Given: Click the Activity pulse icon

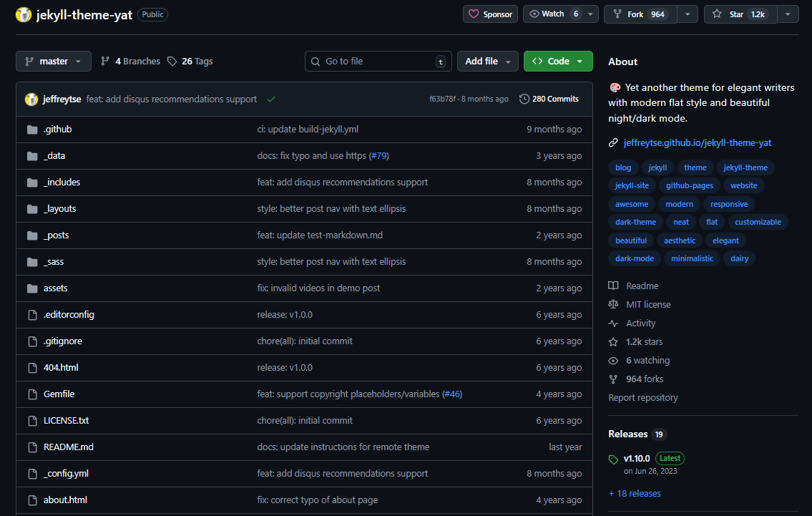Looking at the screenshot, I should [x=613, y=323].
